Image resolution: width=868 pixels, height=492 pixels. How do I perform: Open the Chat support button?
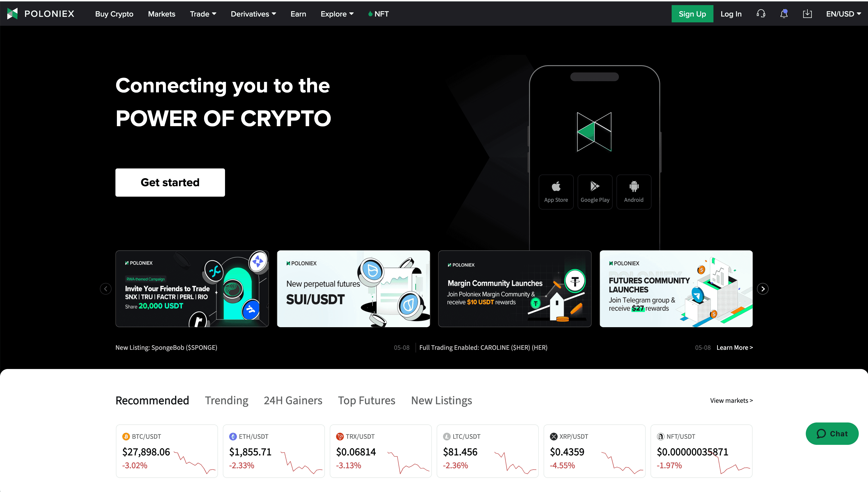[832, 434]
